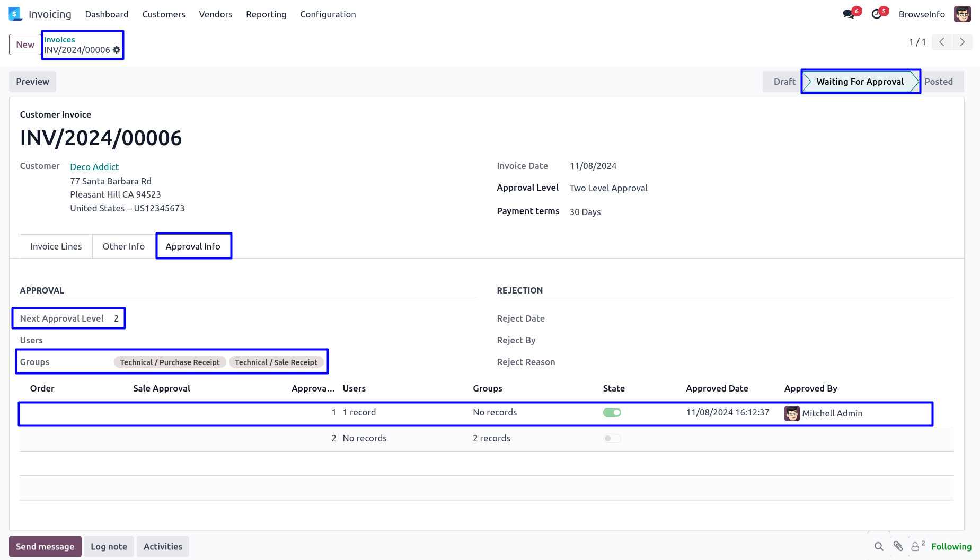Click the search magnifier icon in chatter
Image resolution: width=980 pixels, height=560 pixels.
[879, 546]
